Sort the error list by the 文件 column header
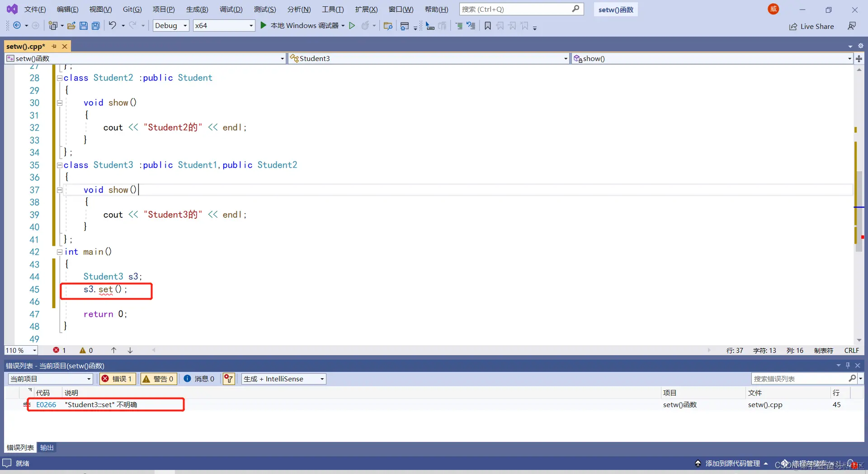The image size is (868, 474). pyautogui.click(x=755, y=393)
